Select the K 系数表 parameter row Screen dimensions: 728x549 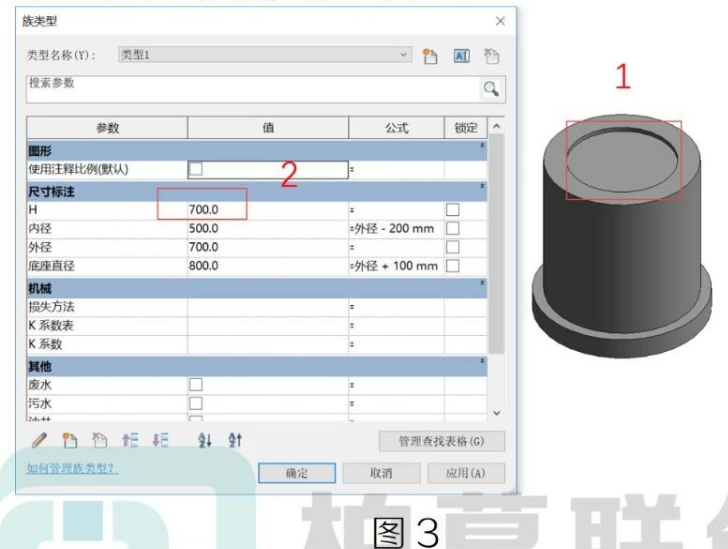(257, 325)
